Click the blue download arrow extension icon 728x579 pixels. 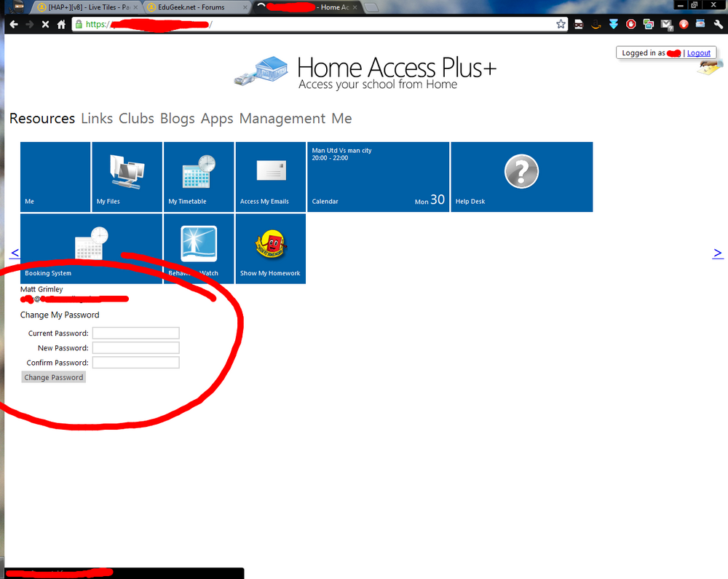click(x=613, y=24)
